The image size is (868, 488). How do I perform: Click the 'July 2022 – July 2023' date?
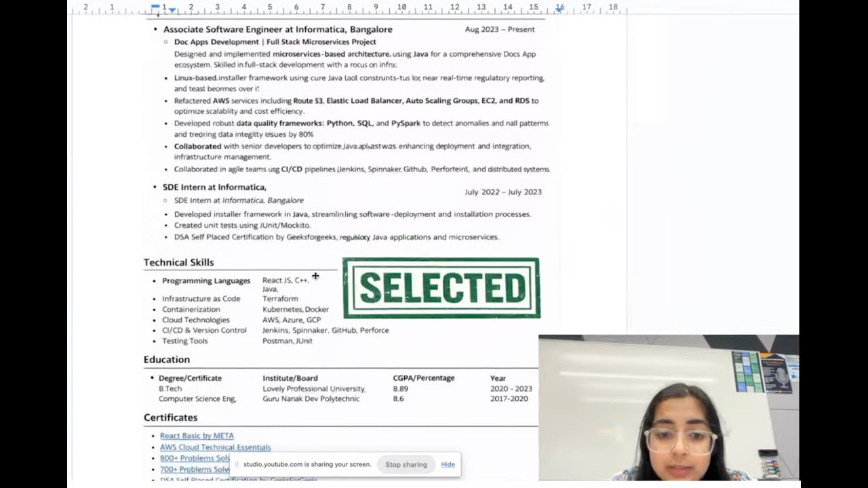coord(503,192)
